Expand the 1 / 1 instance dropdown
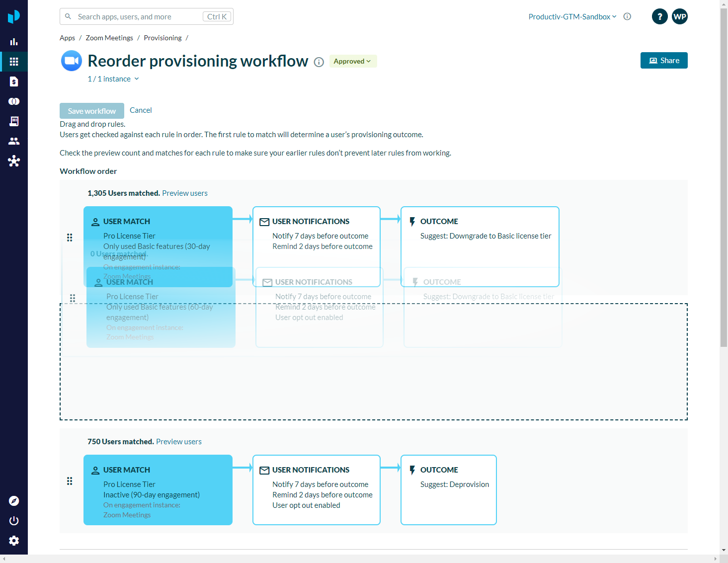The width and height of the screenshot is (728, 563). pos(113,79)
